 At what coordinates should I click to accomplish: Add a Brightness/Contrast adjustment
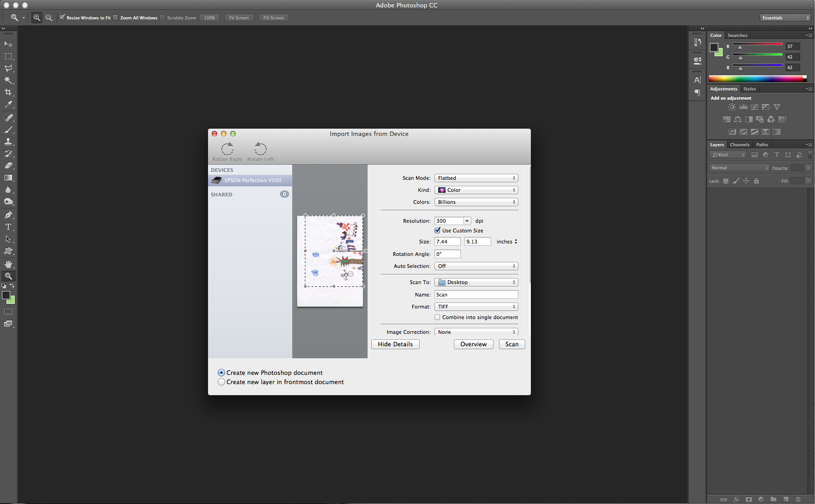[x=732, y=107]
